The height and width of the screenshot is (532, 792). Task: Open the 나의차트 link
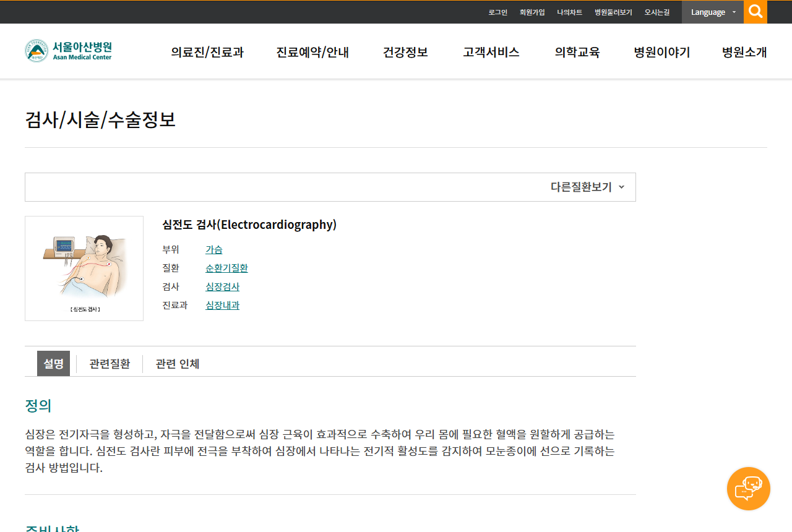(x=569, y=12)
